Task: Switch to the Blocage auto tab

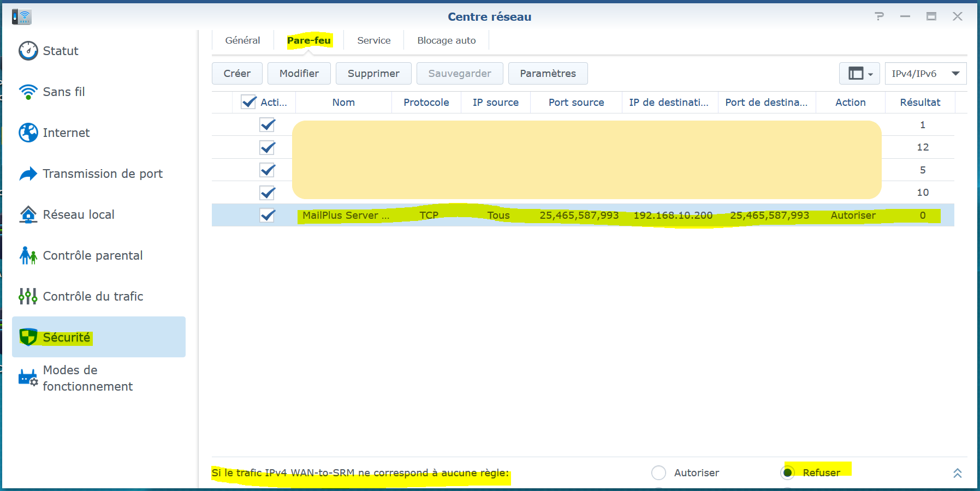Action: pyautogui.click(x=446, y=40)
